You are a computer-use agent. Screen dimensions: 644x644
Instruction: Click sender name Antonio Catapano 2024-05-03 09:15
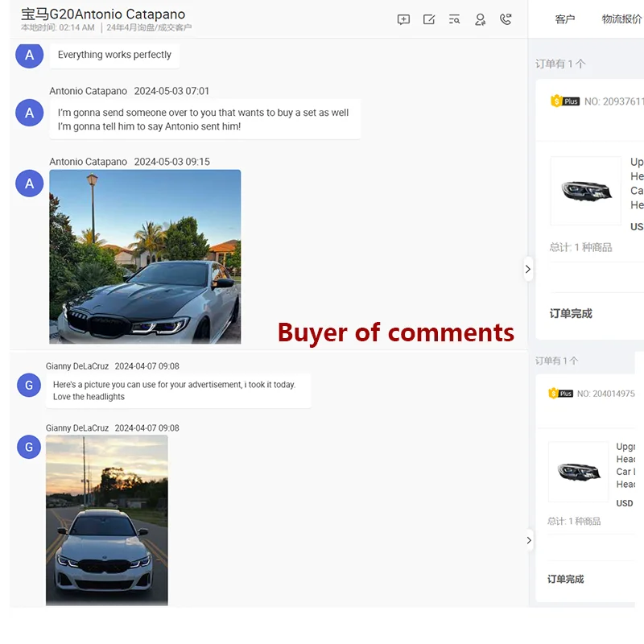tap(130, 162)
